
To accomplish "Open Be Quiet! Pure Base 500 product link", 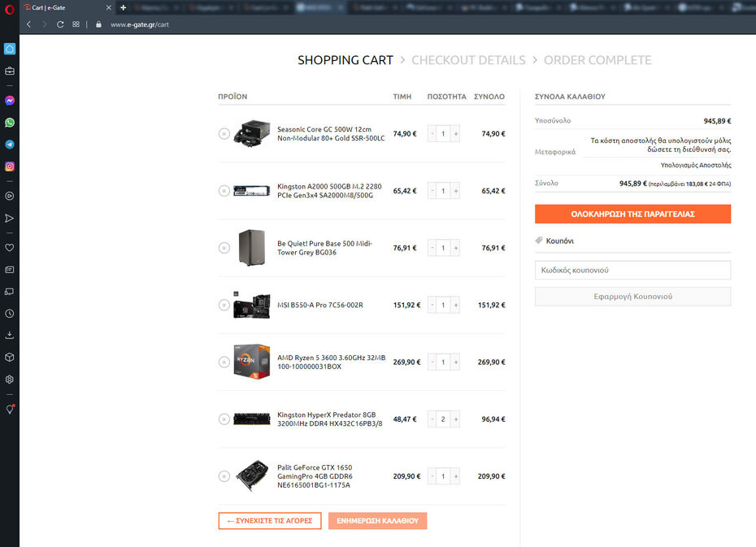I will 324,248.
